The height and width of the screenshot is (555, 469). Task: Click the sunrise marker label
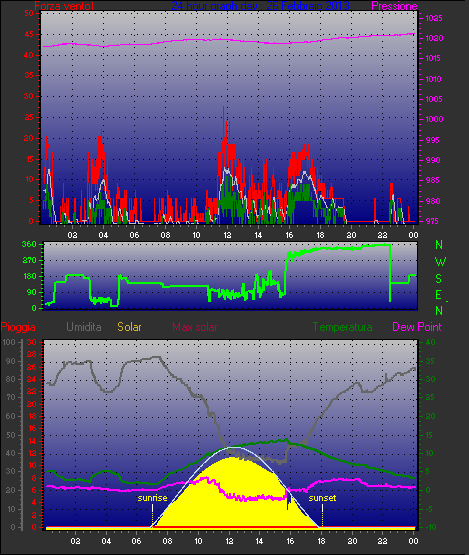[152, 498]
